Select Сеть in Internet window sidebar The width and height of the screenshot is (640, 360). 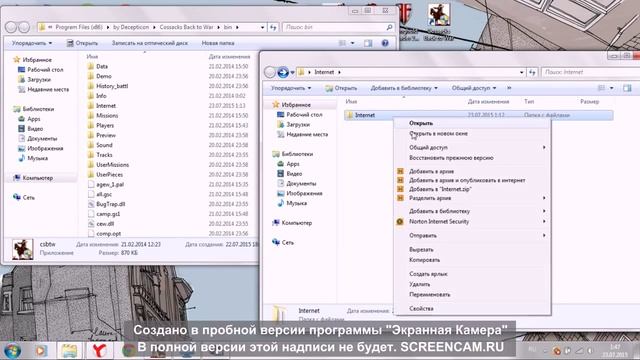tap(288, 242)
